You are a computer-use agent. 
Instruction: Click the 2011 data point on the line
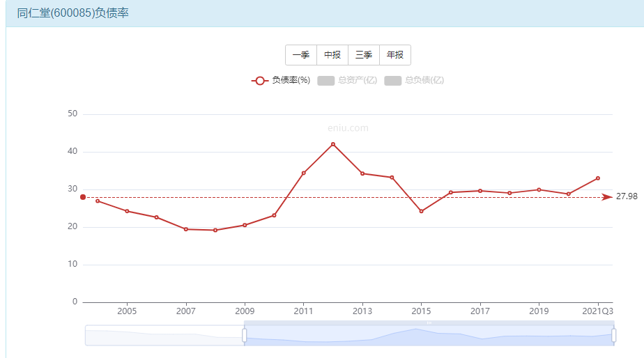(303, 173)
